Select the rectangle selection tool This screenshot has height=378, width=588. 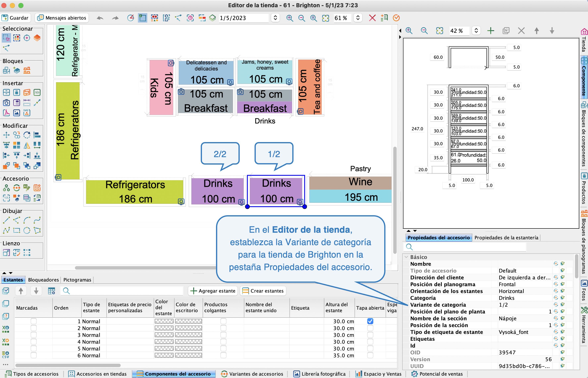[x=6, y=38]
